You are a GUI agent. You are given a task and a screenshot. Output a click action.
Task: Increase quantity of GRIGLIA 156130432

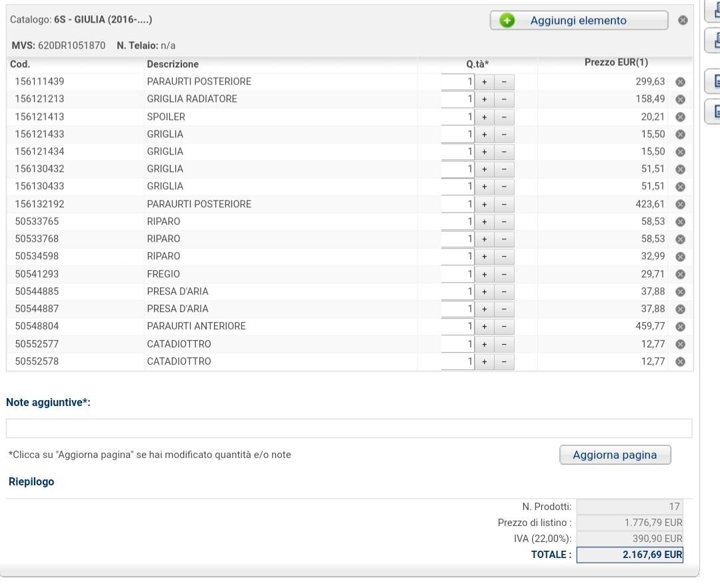click(x=484, y=169)
